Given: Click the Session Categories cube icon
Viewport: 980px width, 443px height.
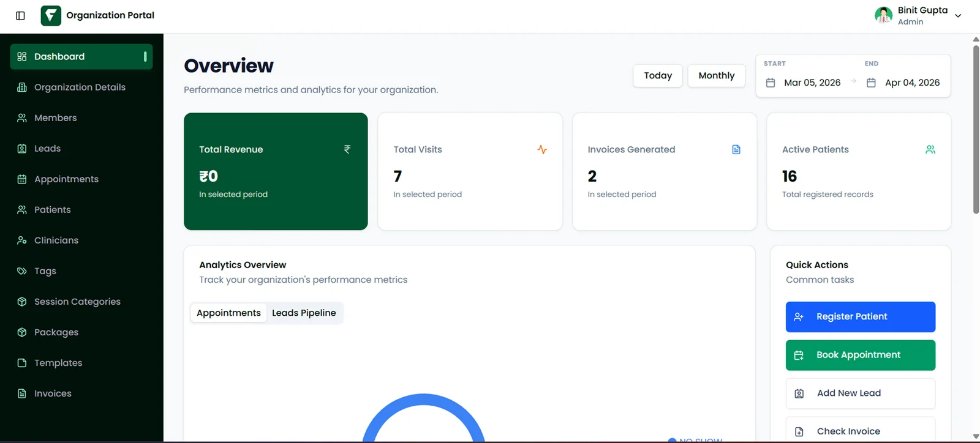Looking at the screenshot, I should click(22, 301).
